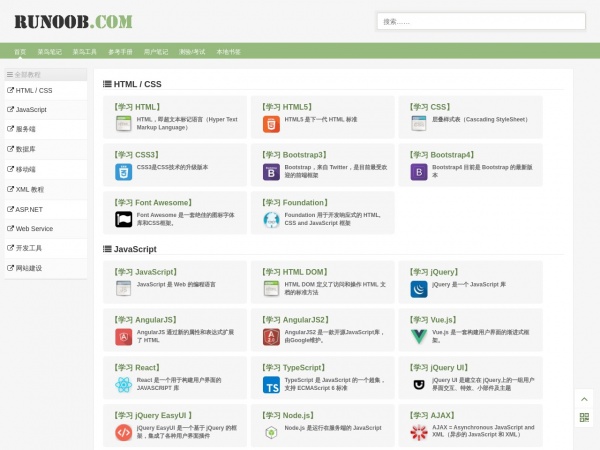Screen dimensions: 600x450
Task: Click the RUNOOB.COM site logo
Action: coord(73,21)
